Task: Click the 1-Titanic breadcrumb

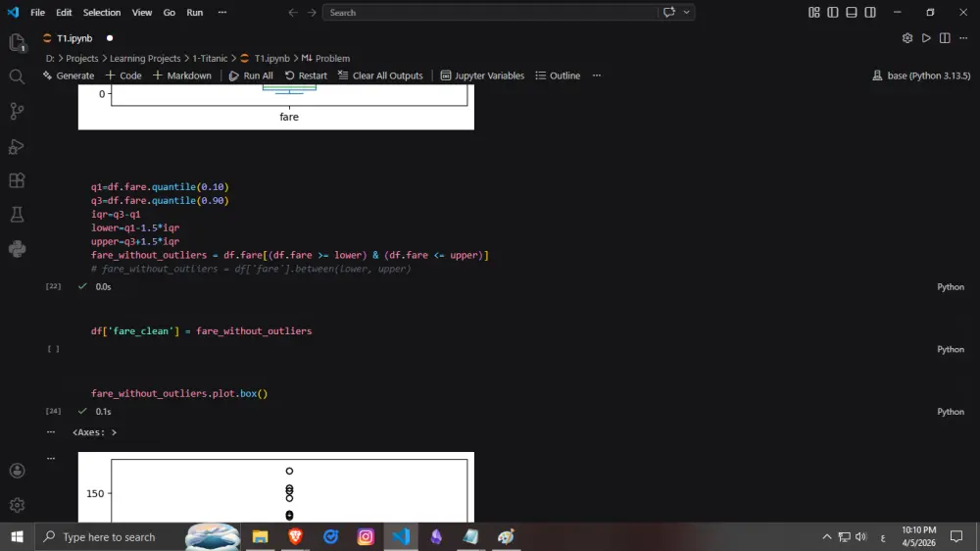Action: coord(210,58)
